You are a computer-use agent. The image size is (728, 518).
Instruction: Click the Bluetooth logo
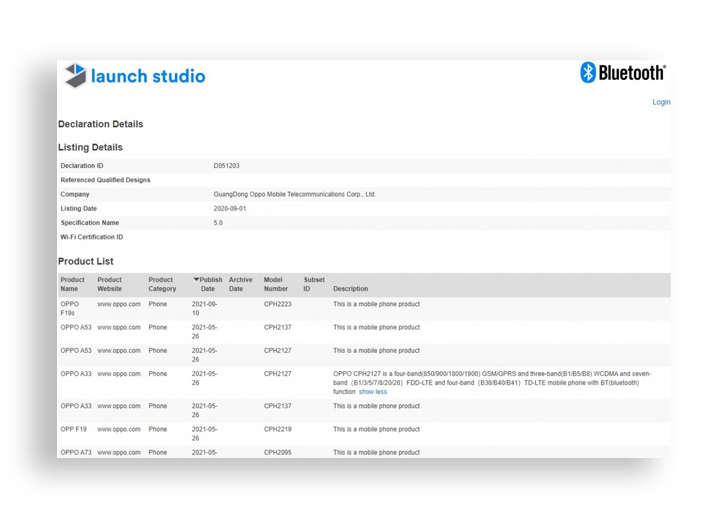(x=623, y=72)
